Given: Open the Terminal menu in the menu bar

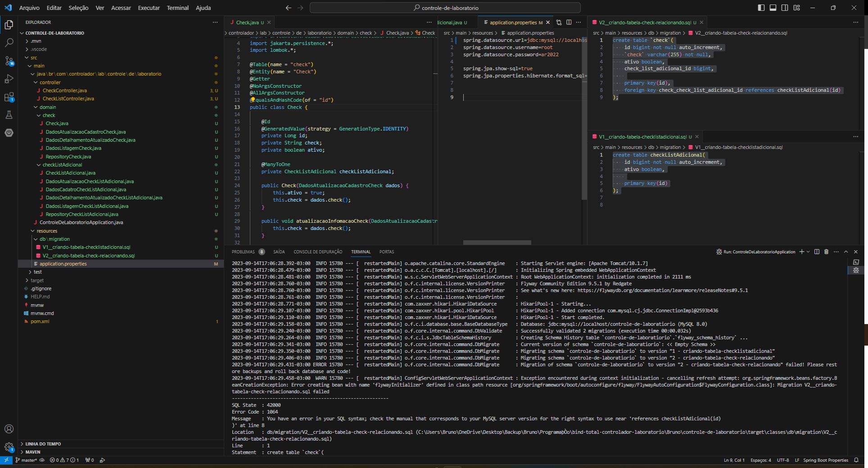Looking at the screenshot, I should 177,8.
